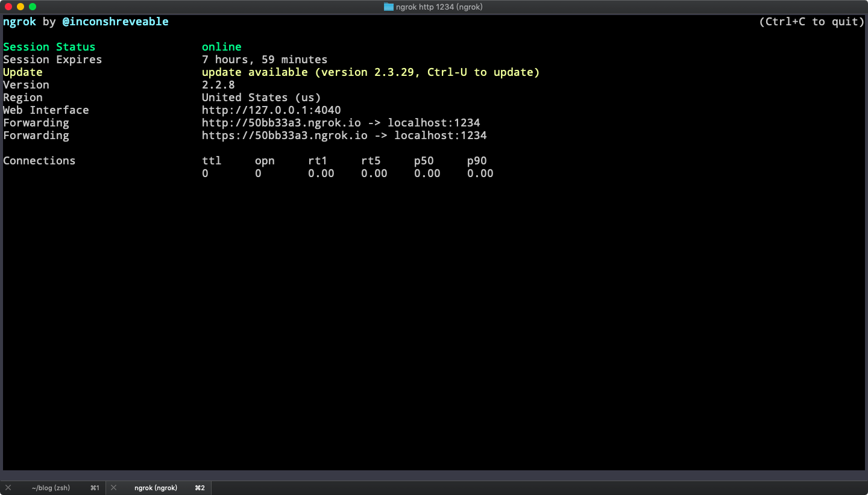This screenshot has height=495, width=868.
Task: Click the "ttl" connections column header
Action: (x=212, y=161)
